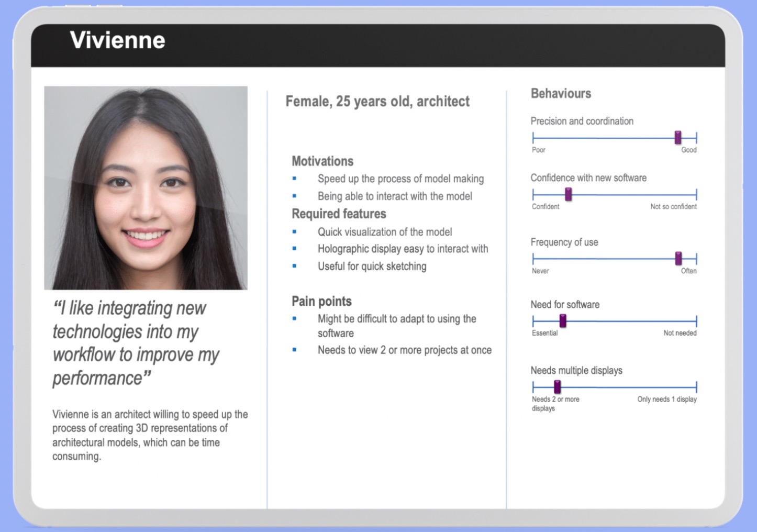The image size is (757, 532).
Task: Click 'Might be difficult to adapt' bullet
Action: [397, 326]
